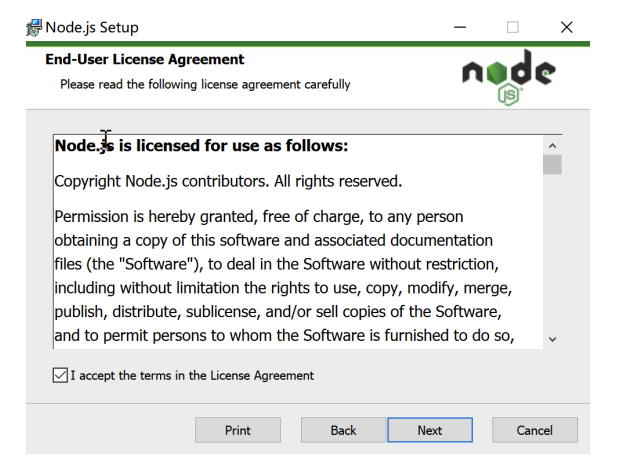Screen dimensions: 634x470
Task: Click the empty scrollbar track below the thumb
Action: (552, 252)
